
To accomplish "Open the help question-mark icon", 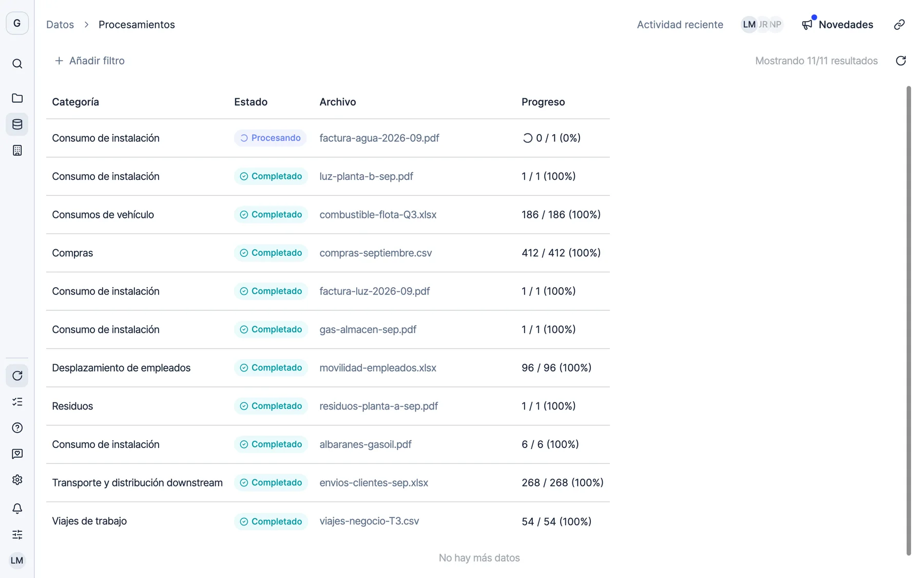I will click(17, 428).
